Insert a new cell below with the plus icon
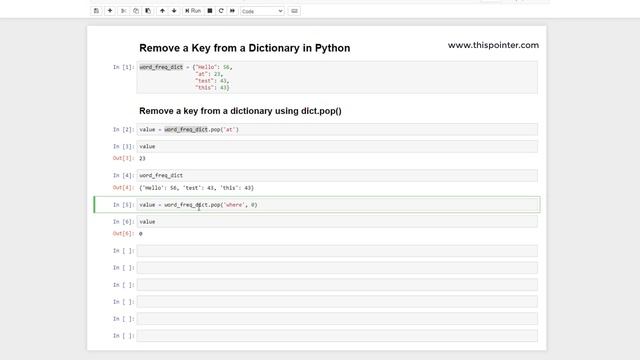The width and height of the screenshot is (640, 360). (110, 11)
